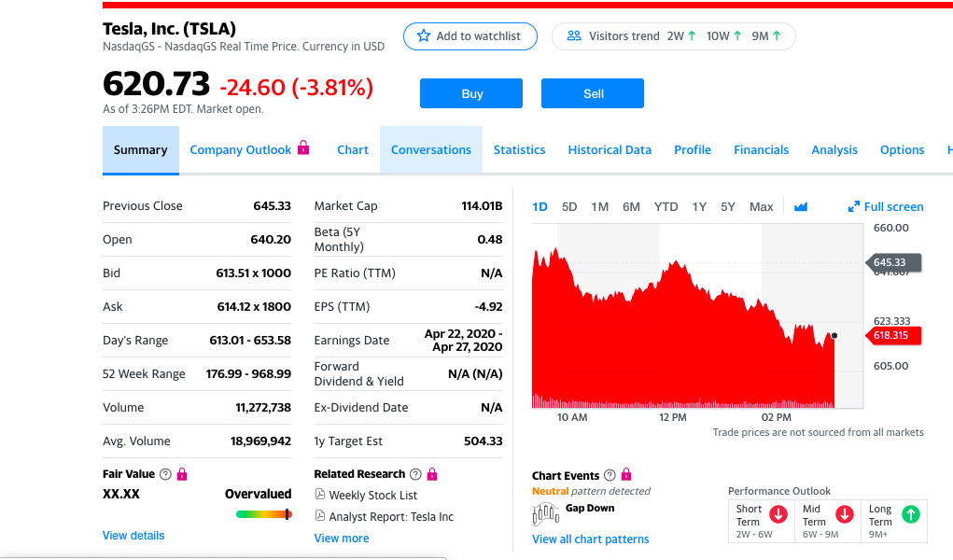Click the Related Research pink lock icon

tap(432, 474)
